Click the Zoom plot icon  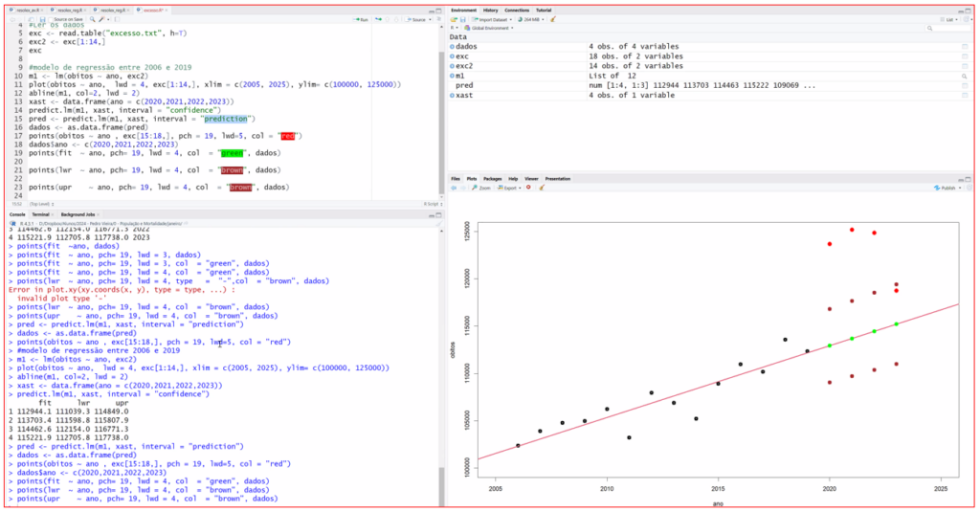click(x=483, y=188)
